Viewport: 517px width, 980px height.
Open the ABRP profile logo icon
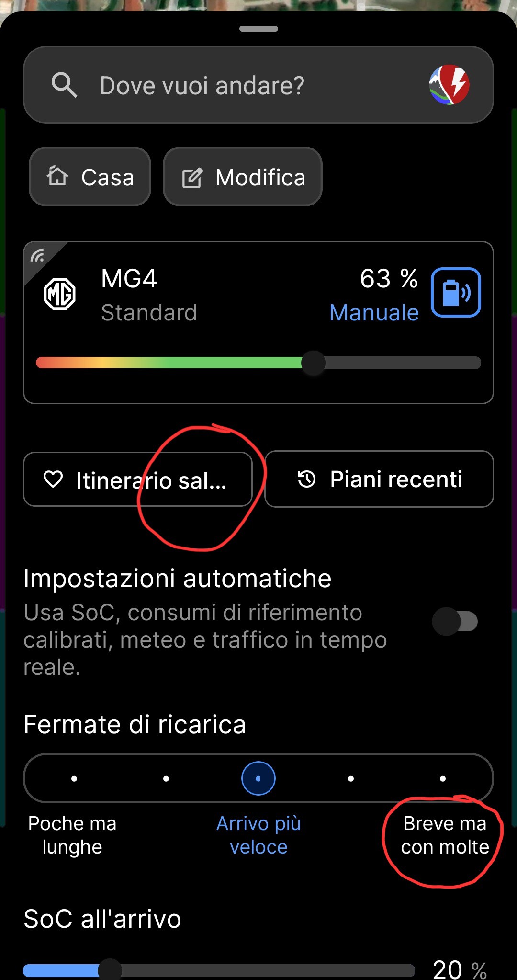click(449, 85)
